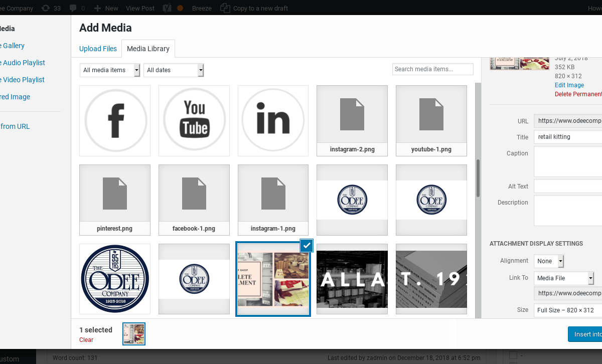Select the Facebook logo image

115,120
